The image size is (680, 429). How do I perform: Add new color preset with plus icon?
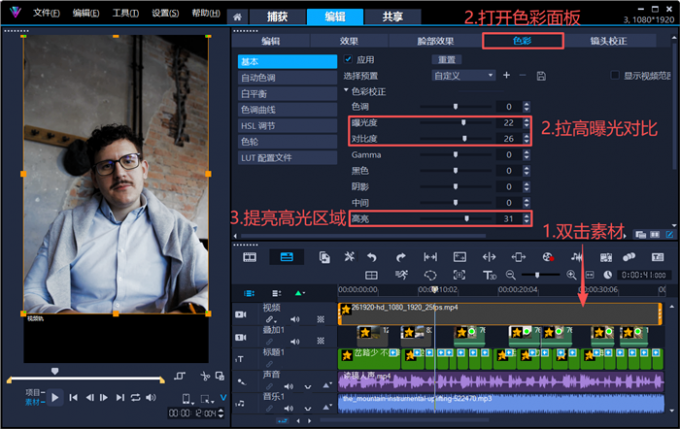[506, 75]
